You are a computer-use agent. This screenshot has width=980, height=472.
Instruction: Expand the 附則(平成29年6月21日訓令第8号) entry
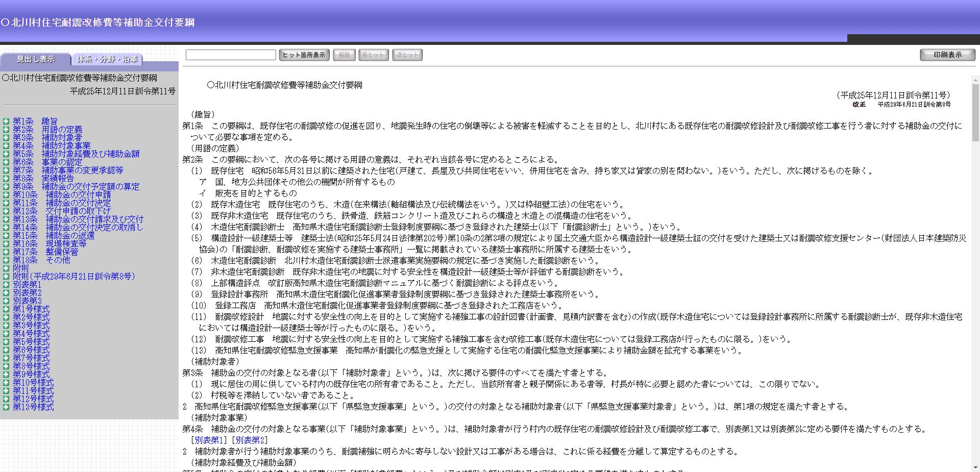pos(6,277)
